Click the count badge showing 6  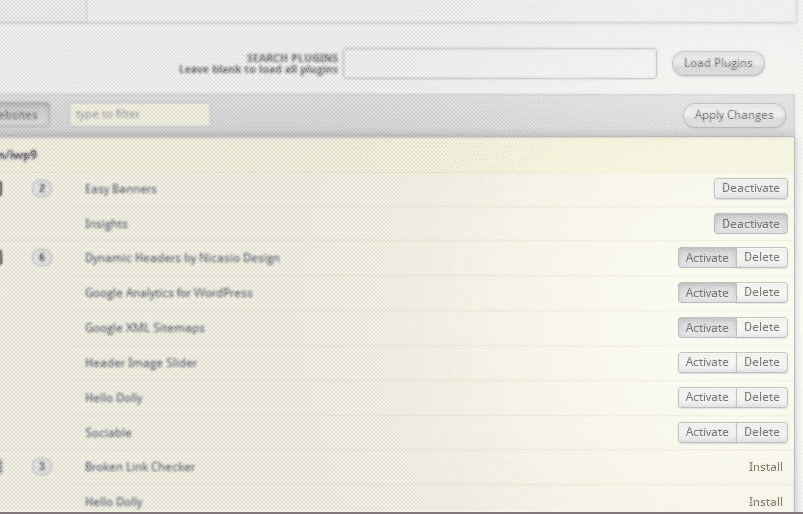click(x=42, y=257)
